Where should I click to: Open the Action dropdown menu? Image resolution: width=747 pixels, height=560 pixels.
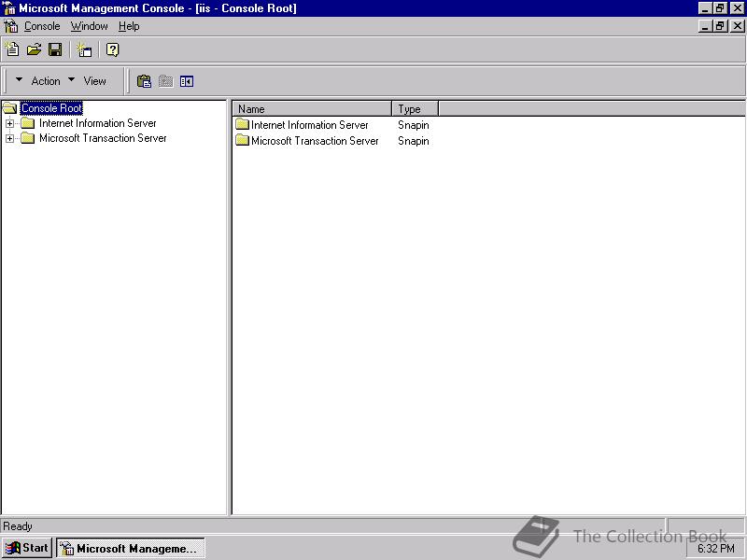click(x=37, y=81)
